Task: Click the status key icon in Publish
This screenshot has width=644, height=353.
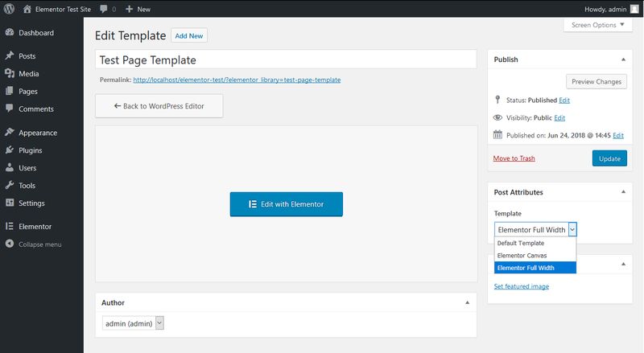Action: point(497,100)
